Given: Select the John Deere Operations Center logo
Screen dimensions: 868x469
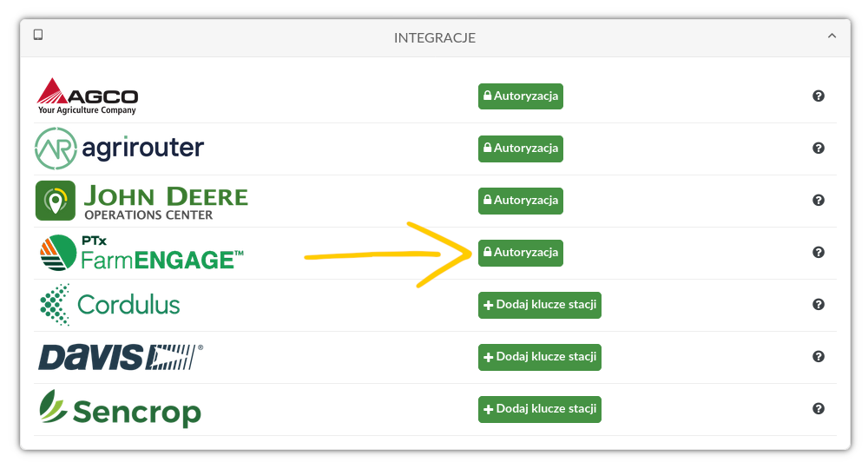Looking at the screenshot, I should [x=141, y=201].
